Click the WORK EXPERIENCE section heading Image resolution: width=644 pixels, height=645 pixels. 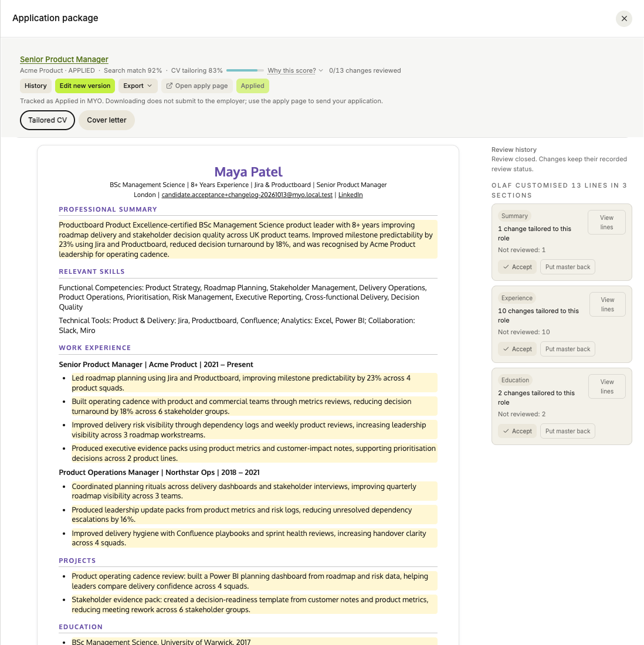coord(94,348)
